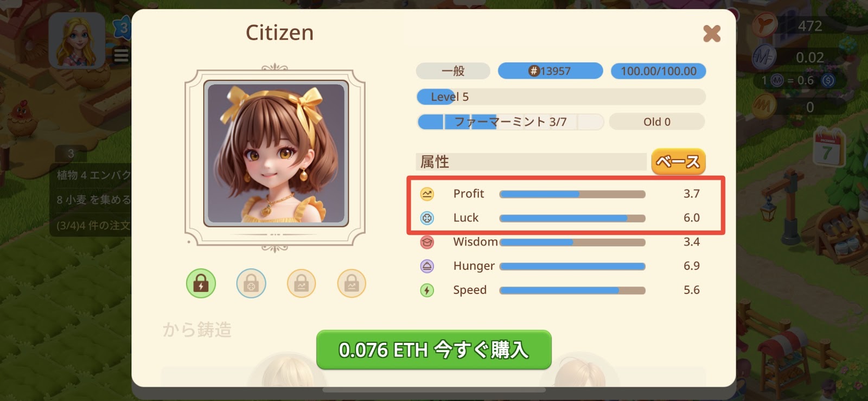Click the #13957 citizen ID badge

(550, 71)
